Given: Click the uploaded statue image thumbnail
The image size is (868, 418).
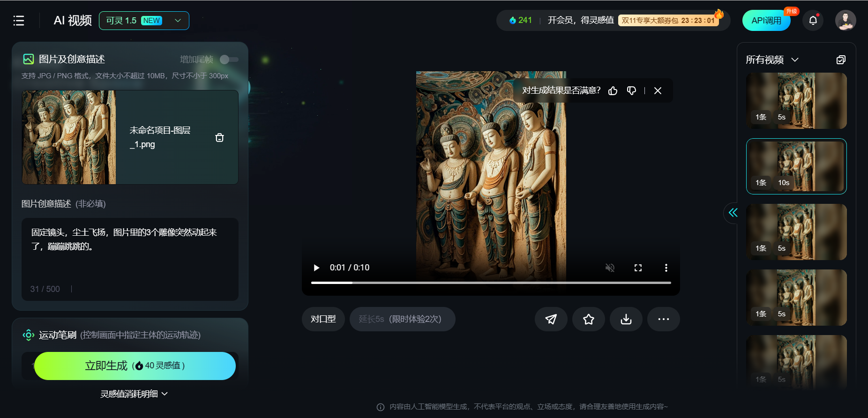Looking at the screenshot, I should coord(69,137).
